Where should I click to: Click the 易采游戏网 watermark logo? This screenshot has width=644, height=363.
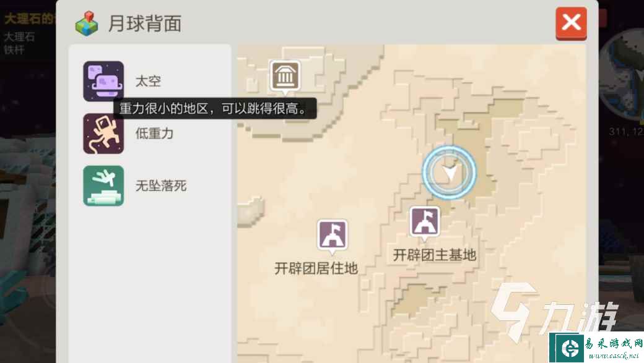point(597,348)
